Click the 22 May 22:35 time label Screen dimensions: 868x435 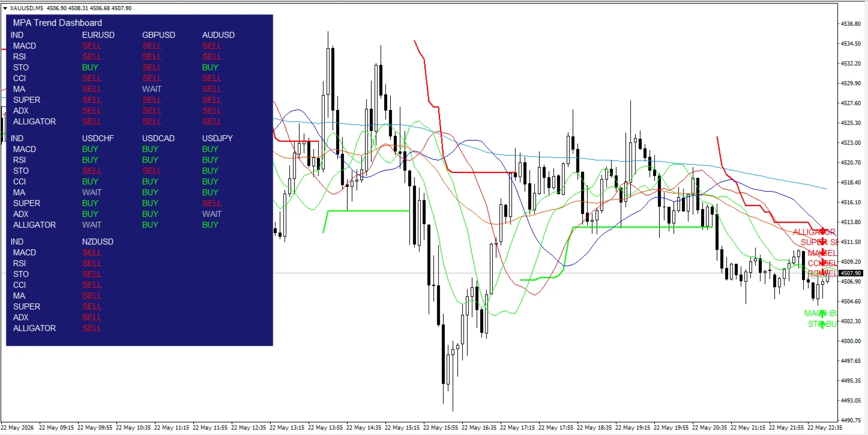pyautogui.click(x=826, y=428)
